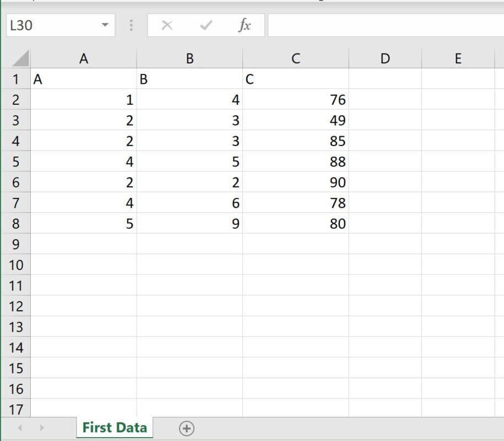Select column C header

point(296,58)
